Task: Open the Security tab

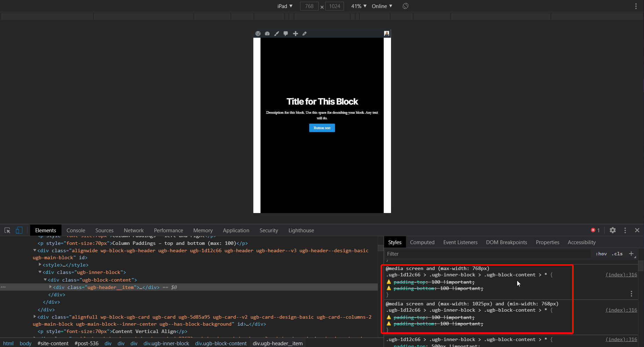Action: pyautogui.click(x=269, y=230)
